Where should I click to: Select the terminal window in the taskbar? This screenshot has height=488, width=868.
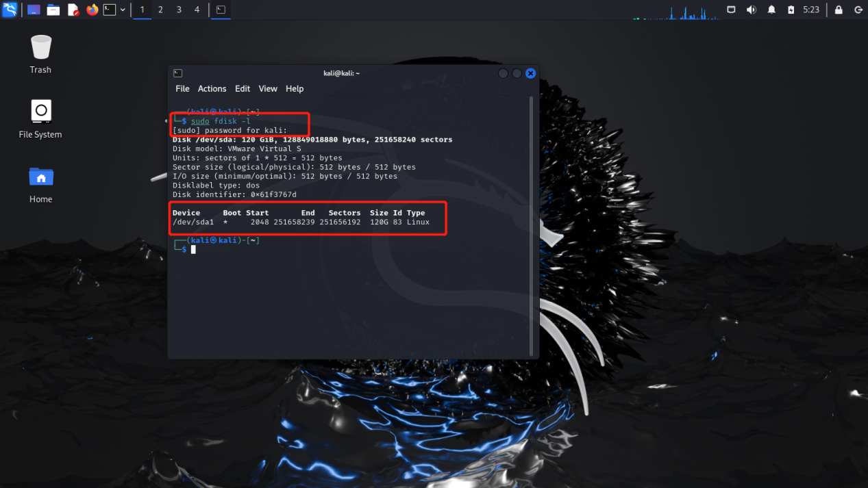221,10
